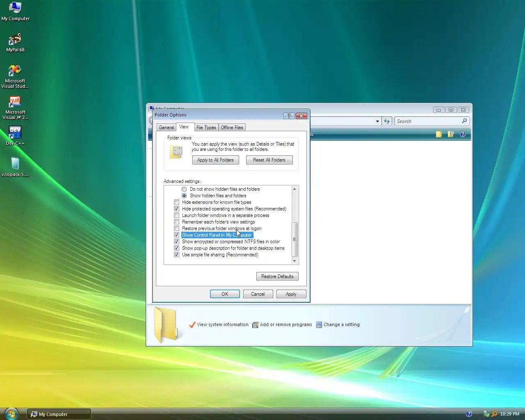Click the blue help icon in the taskbar

[x=469, y=414]
